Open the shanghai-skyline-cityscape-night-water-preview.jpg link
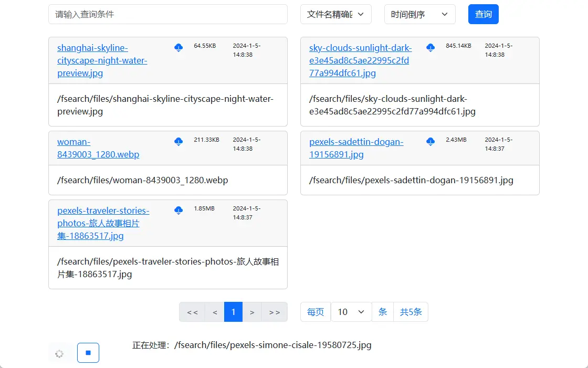588x368 pixels. pos(102,60)
